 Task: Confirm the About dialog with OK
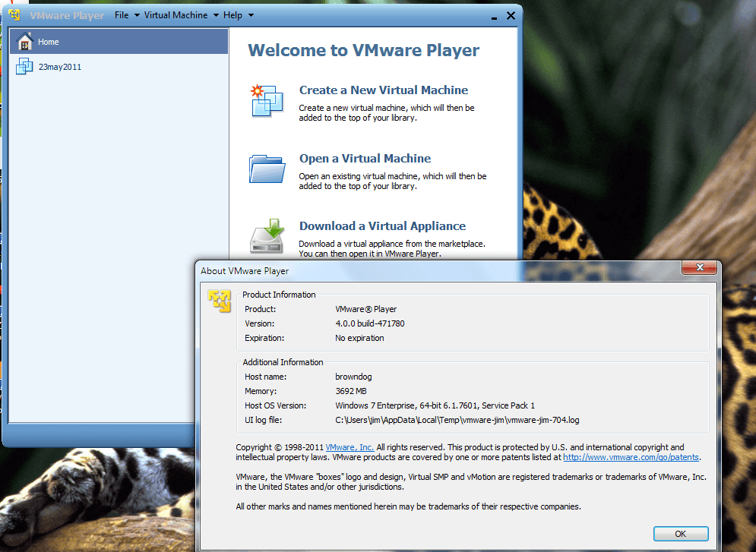(680, 534)
